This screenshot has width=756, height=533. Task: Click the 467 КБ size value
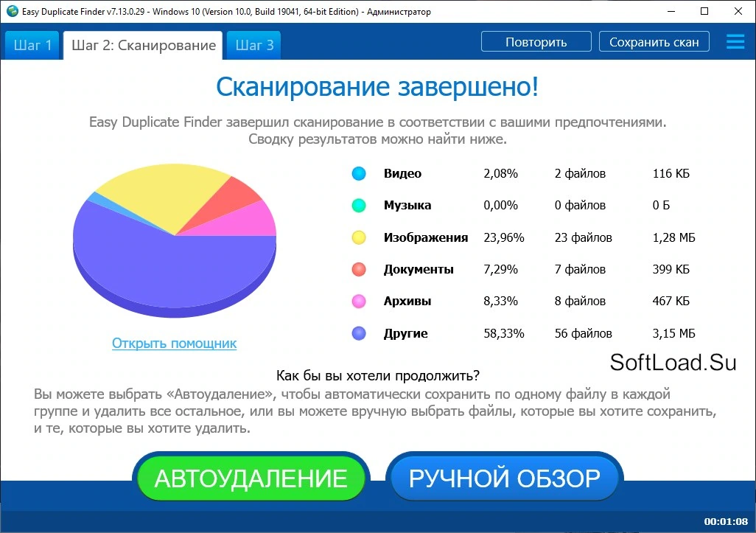[x=671, y=301]
